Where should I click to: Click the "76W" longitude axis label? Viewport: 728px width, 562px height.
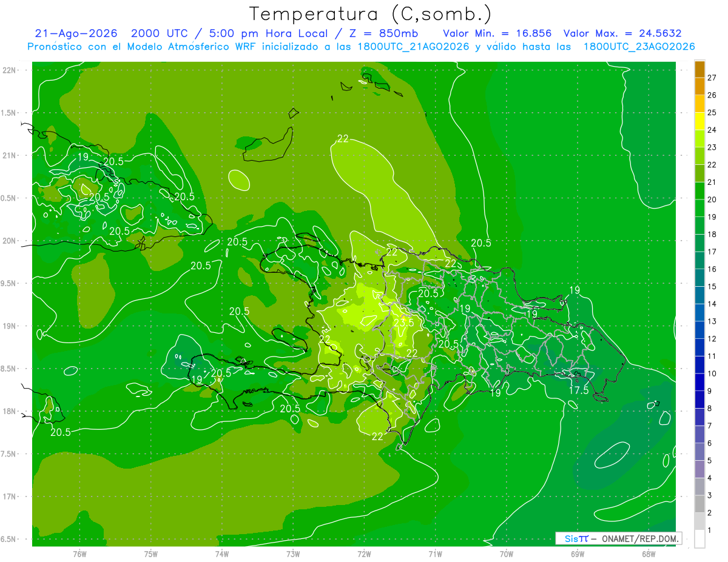[x=79, y=554]
